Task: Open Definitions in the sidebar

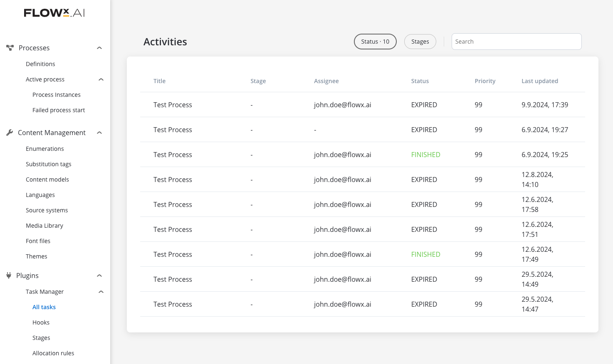Action: click(40, 64)
